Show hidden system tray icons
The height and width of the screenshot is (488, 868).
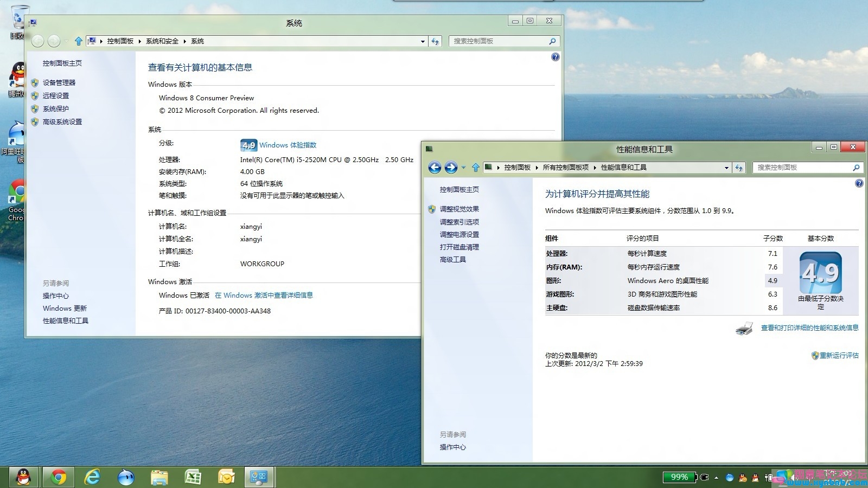click(x=716, y=478)
